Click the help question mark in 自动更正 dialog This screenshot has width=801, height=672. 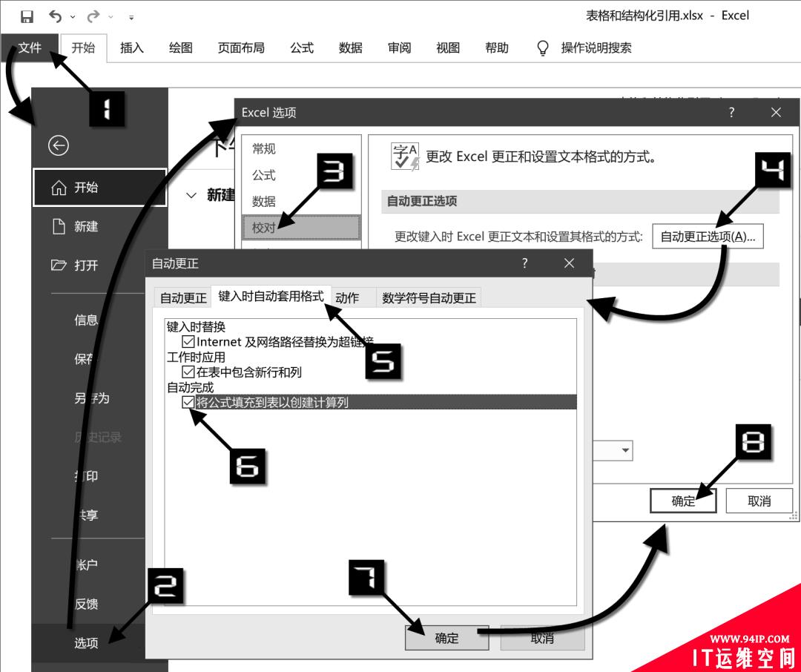click(524, 263)
